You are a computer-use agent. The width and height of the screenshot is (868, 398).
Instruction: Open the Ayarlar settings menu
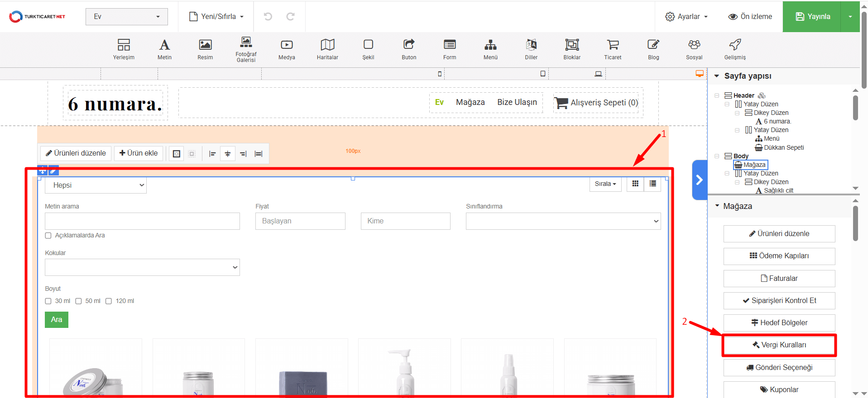tap(686, 17)
